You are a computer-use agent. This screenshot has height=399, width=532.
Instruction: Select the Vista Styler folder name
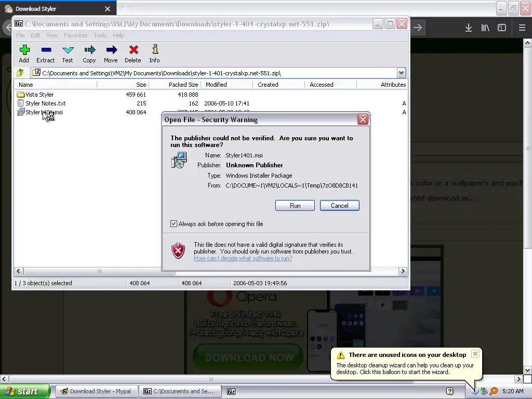click(39, 95)
